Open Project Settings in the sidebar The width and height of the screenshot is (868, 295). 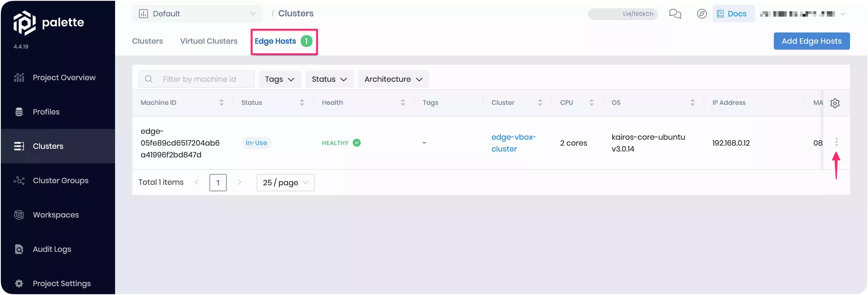62,283
